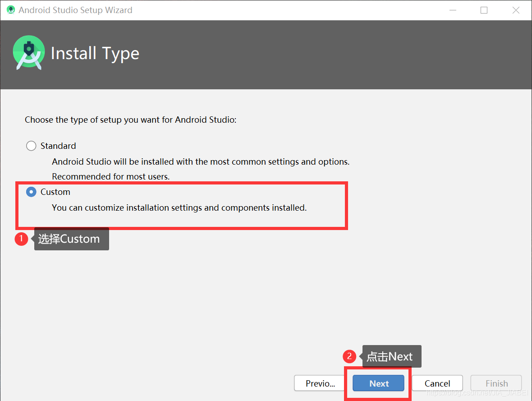Click the small Android Studio title bar icon
Image resolution: width=532 pixels, height=401 pixels.
pos(11,10)
